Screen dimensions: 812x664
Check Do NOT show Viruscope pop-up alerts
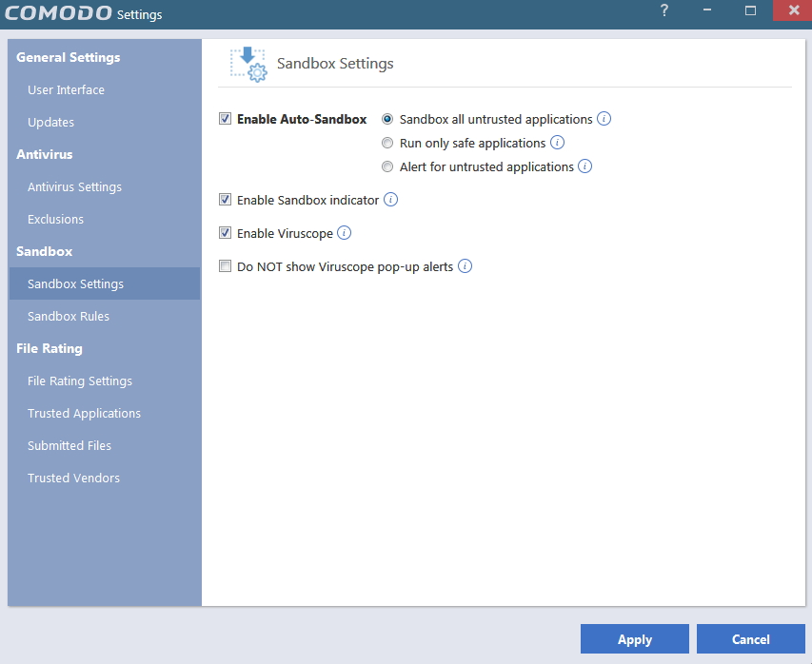[225, 266]
